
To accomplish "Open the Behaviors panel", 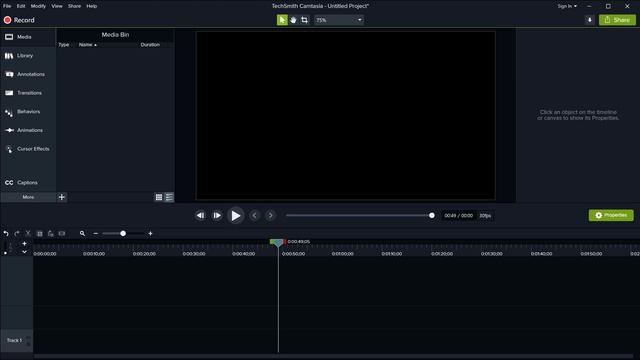I will click(28, 112).
